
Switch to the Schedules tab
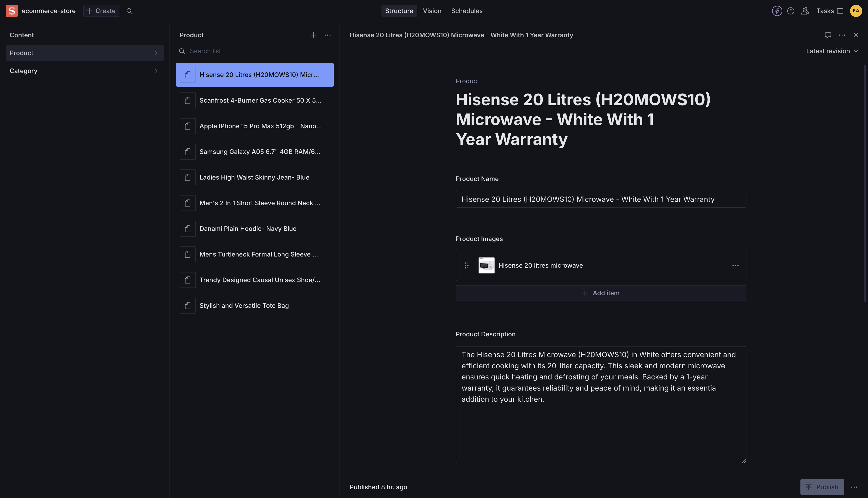pyautogui.click(x=466, y=11)
